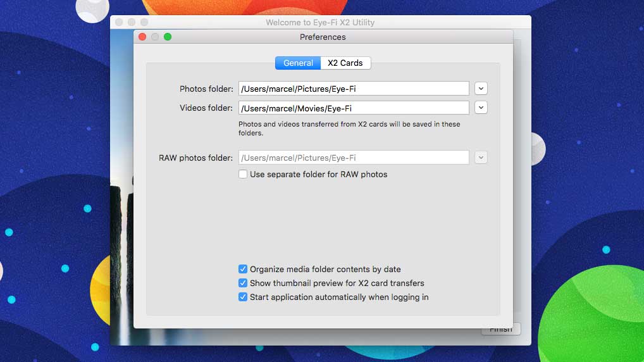644x362 pixels.
Task: Click Finish button in Eye-Fi X2 Utility window
Action: click(500, 328)
